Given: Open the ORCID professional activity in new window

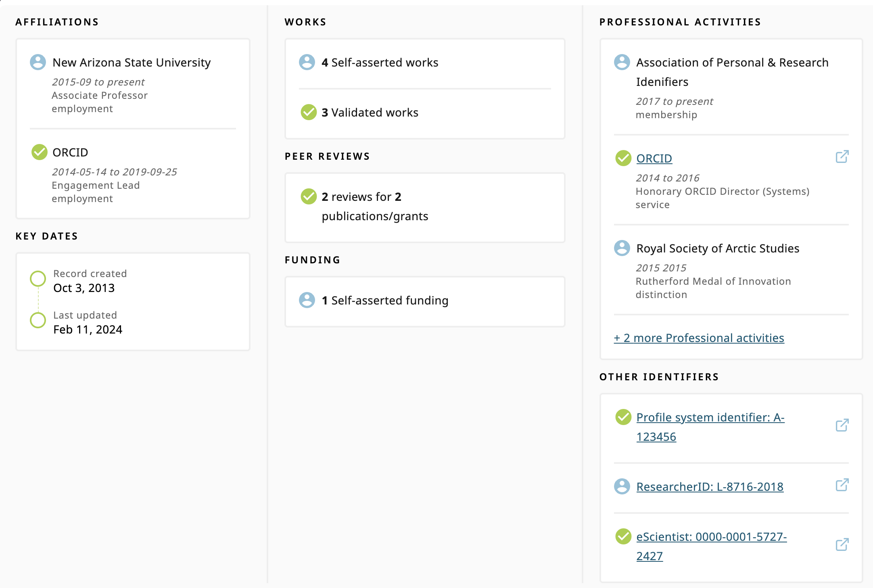Looking at the screenshot, I should pos(842,156).
